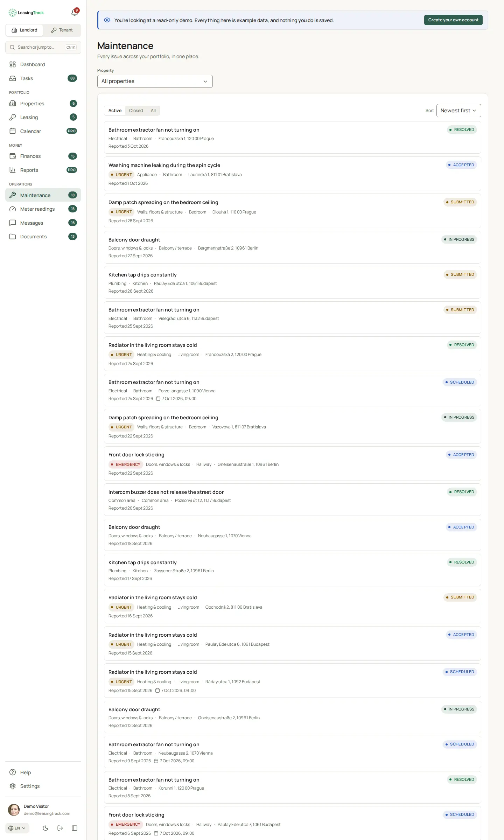Screen dimensions: 504x840
Task: Open Documents in sidebar
Action: tap(43, 237)
